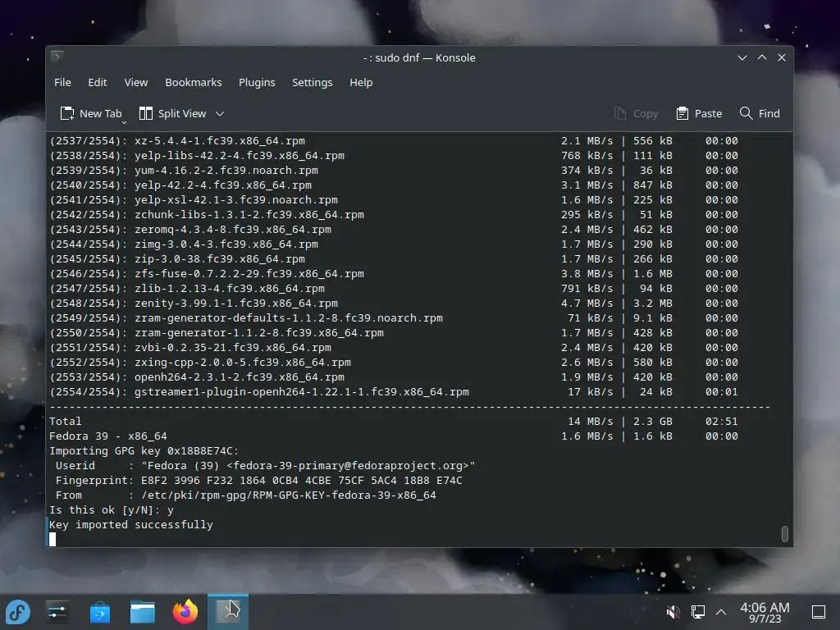Click the Konsole window menu icon in title bar

coord(57,57)
